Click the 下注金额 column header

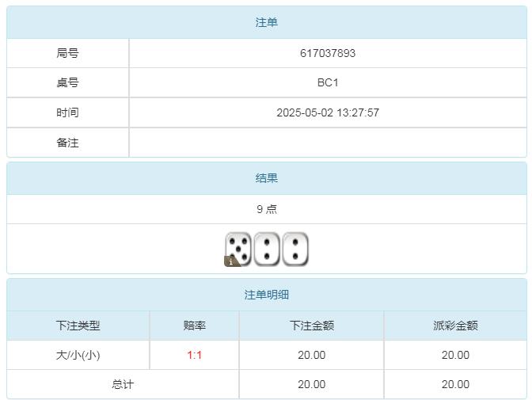(312, 326)
